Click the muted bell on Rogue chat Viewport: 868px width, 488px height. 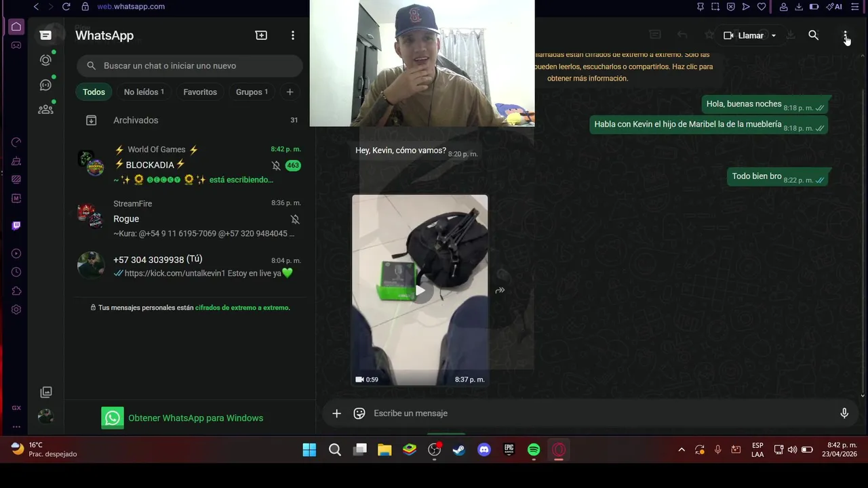[x=295, y=219]
